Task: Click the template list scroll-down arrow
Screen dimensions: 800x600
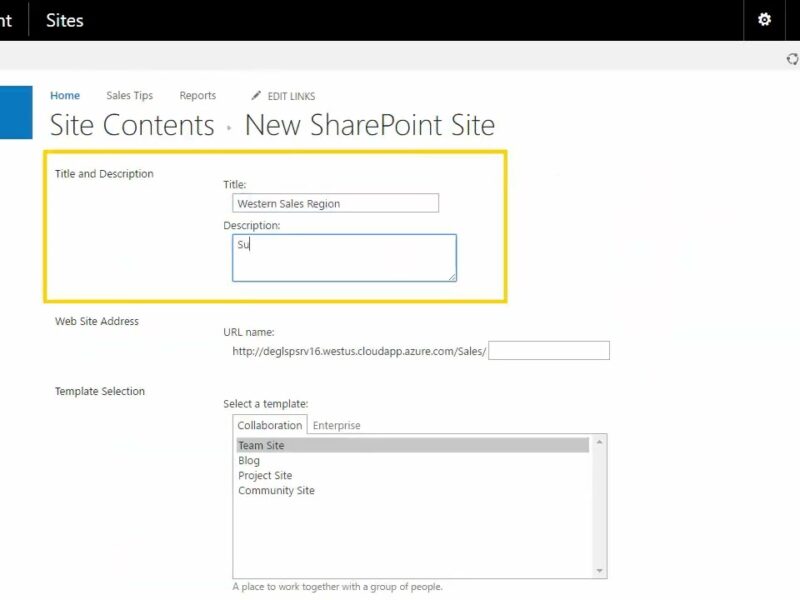Action: click(600, 571)
